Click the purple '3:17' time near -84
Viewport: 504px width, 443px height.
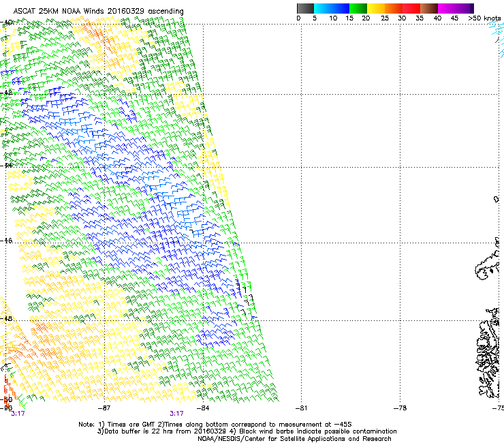[x=177, y=414]
